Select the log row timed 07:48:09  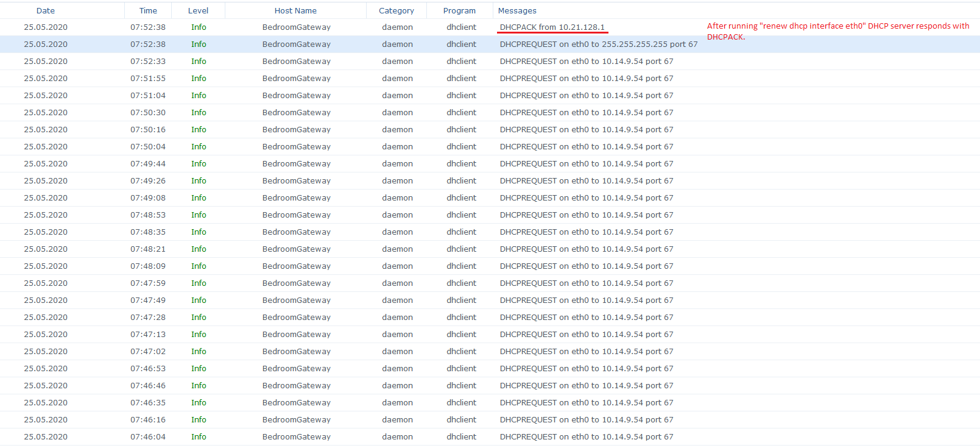(x=490, y=266)
